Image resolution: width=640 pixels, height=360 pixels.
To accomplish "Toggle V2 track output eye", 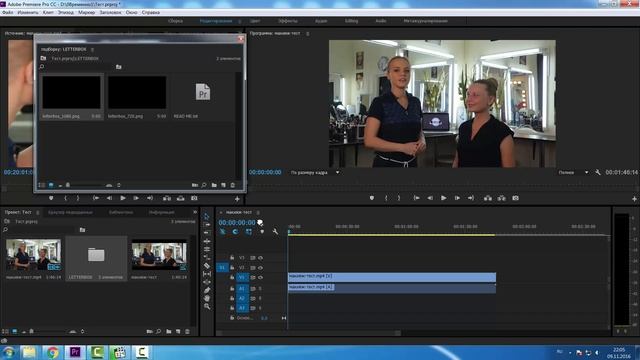I will click(x=260, y=268).
